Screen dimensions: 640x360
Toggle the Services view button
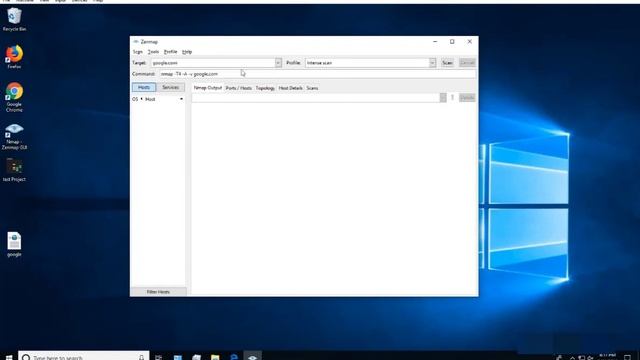pos(171,87)
